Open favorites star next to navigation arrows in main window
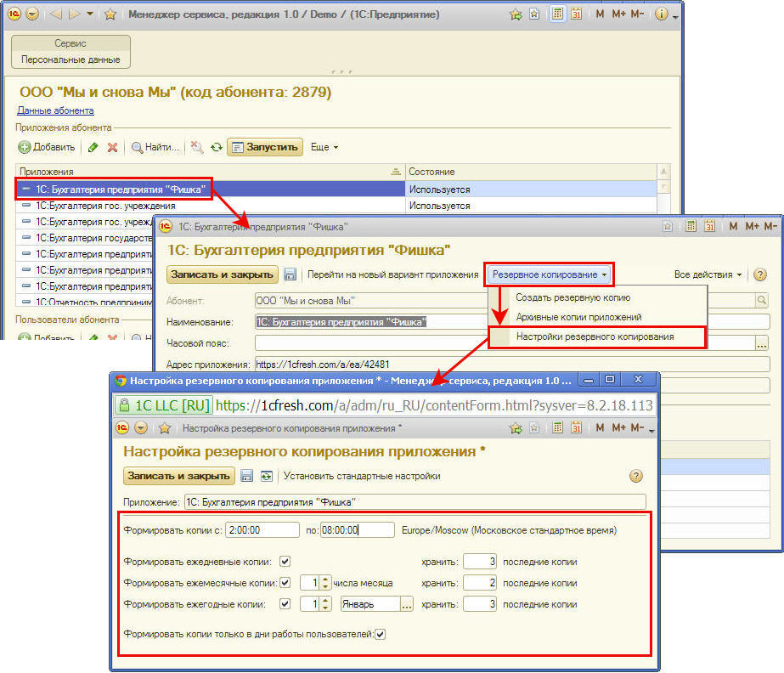This screenshot has width=784, height=673. [110, 14]
